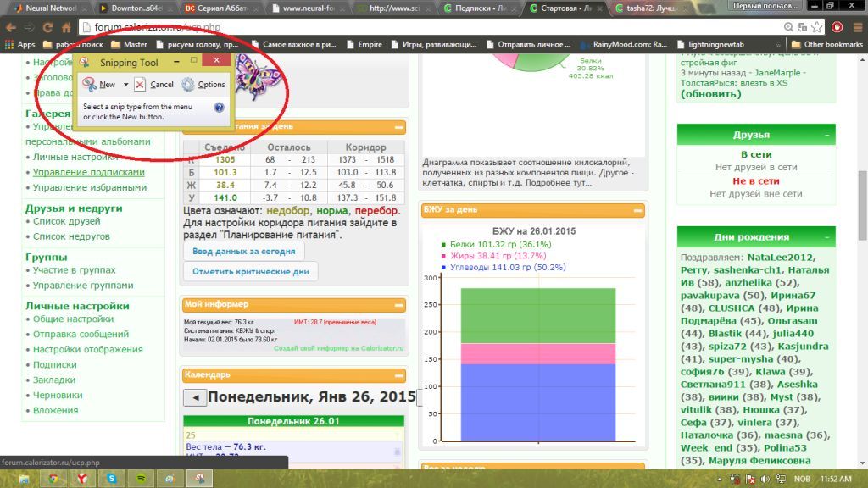Open Skype from the taskbar
Viewport: 868px width, 488px height.
tap(112, 479)
